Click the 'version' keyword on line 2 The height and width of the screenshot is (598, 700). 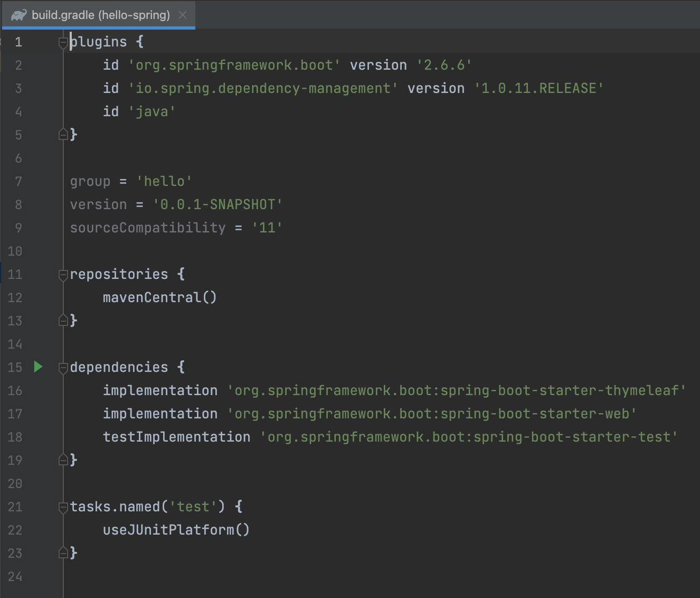click(x=379, y=65)
